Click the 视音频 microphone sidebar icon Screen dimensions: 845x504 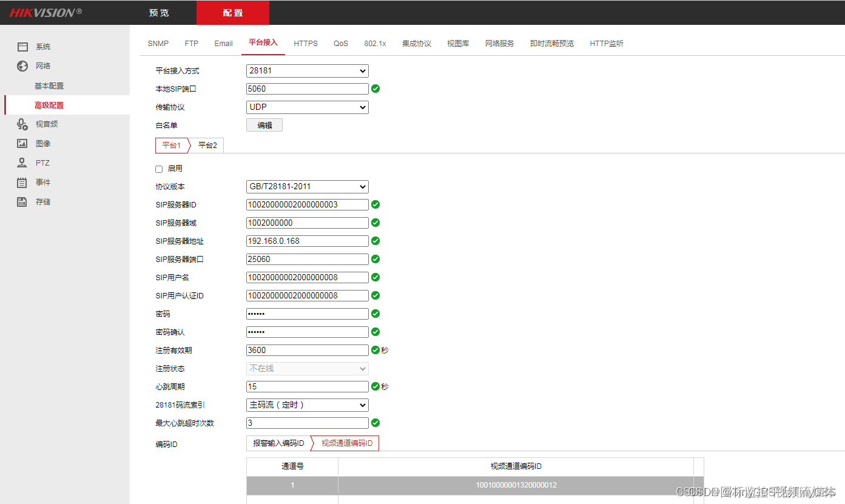pos(22,124)
